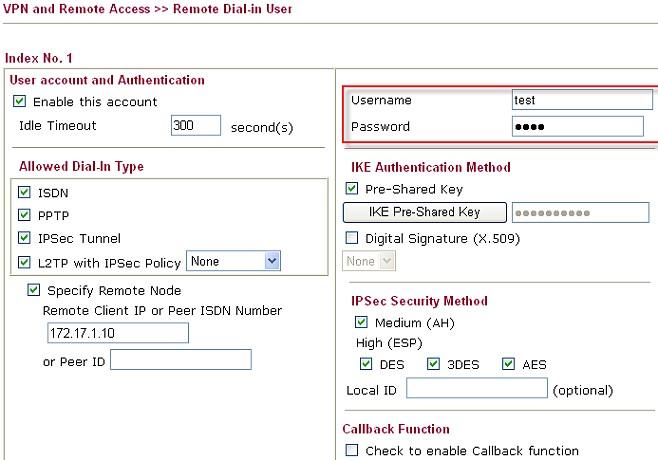Screen dimensions: 658x460
Task: Uncheck the ISDN dial-in type
Action: pos(24,192)
